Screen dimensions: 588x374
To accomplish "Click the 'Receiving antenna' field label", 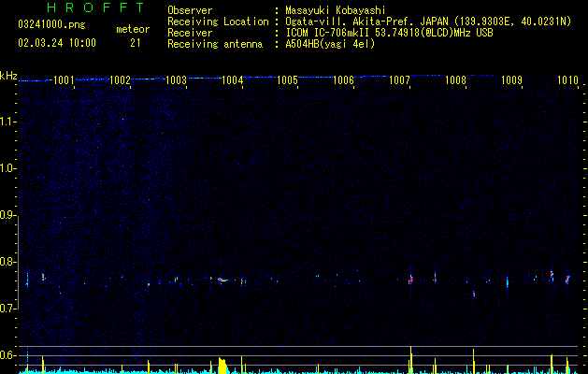I will [x=215, y=44].
